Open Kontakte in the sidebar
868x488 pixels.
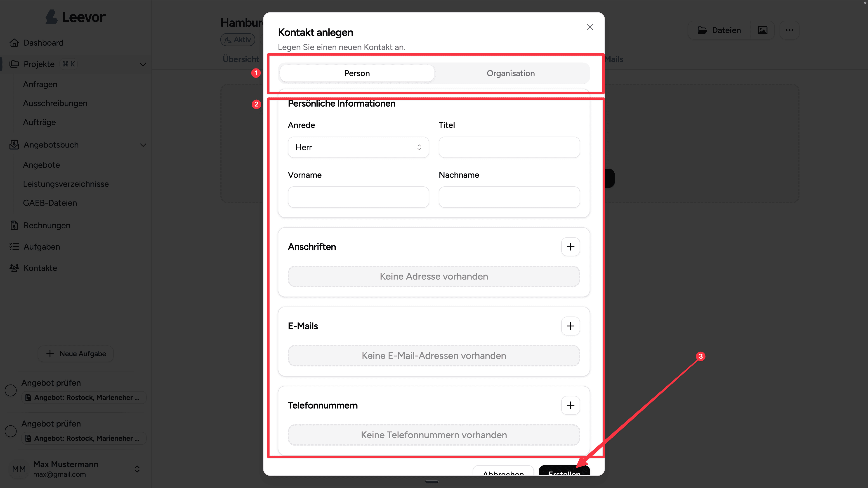tap(40, 268)
